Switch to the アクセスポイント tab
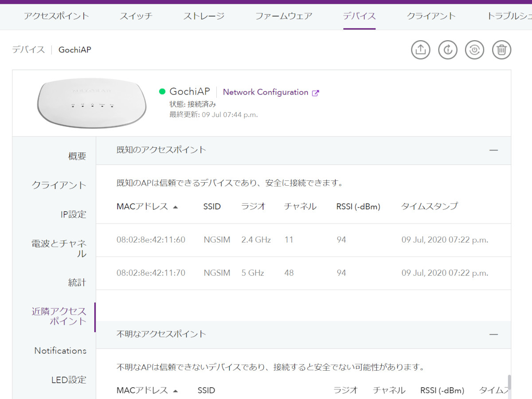Viewport: 532px width, 399px height. pyautogui.click(x=56, y=16)
